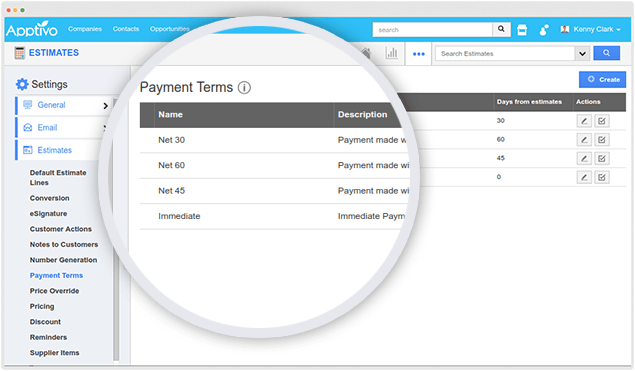Edit the 45-day payment term

click(x=584, y=158)
